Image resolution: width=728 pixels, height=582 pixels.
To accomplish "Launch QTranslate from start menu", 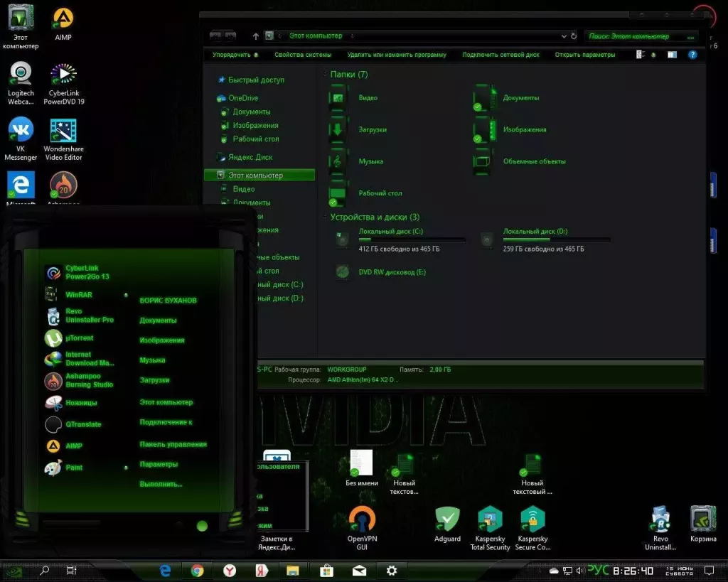I will [73, 424].
